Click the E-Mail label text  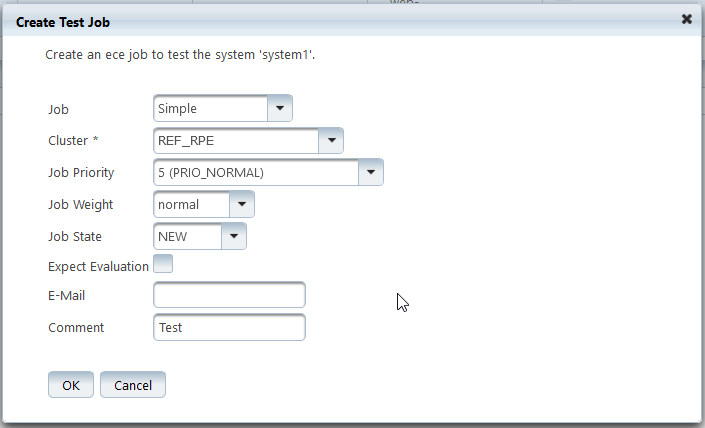(x=68, y=296)
